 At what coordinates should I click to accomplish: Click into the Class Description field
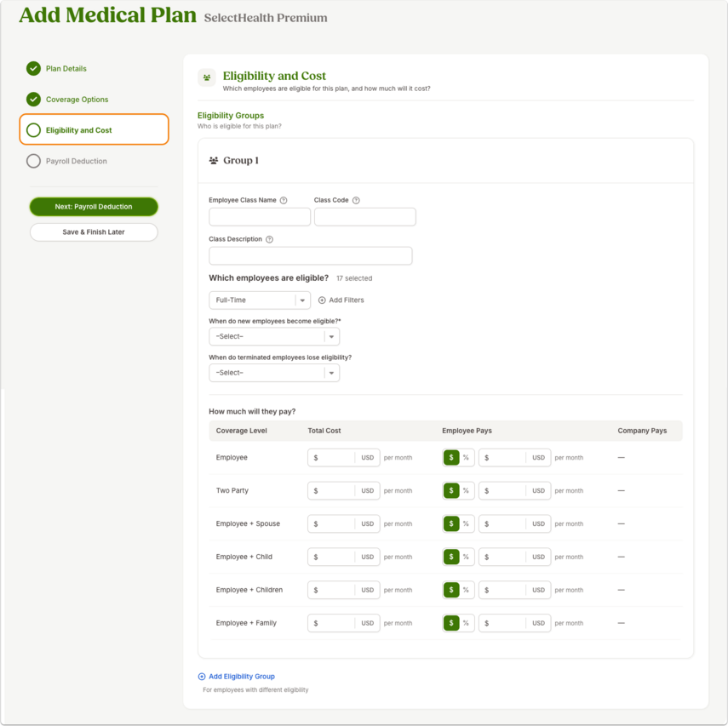pos(311,256)
